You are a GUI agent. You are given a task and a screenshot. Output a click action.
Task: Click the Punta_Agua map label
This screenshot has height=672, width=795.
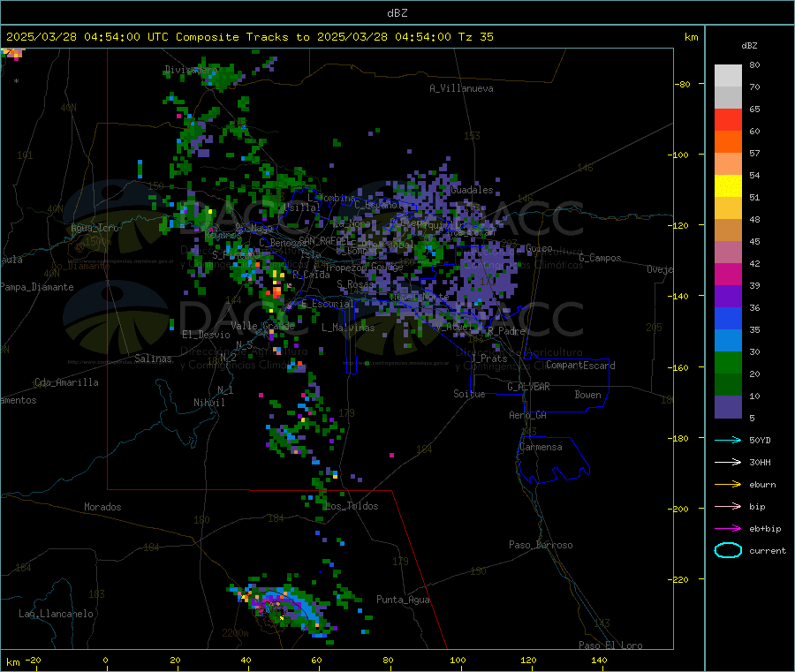pyautogui.click(x=403, y=600)
